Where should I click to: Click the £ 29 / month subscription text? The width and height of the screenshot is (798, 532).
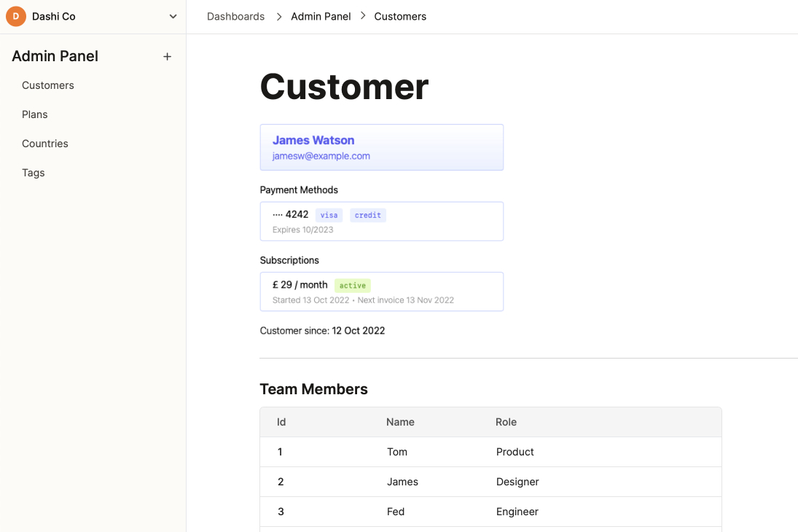click(300, 284)
